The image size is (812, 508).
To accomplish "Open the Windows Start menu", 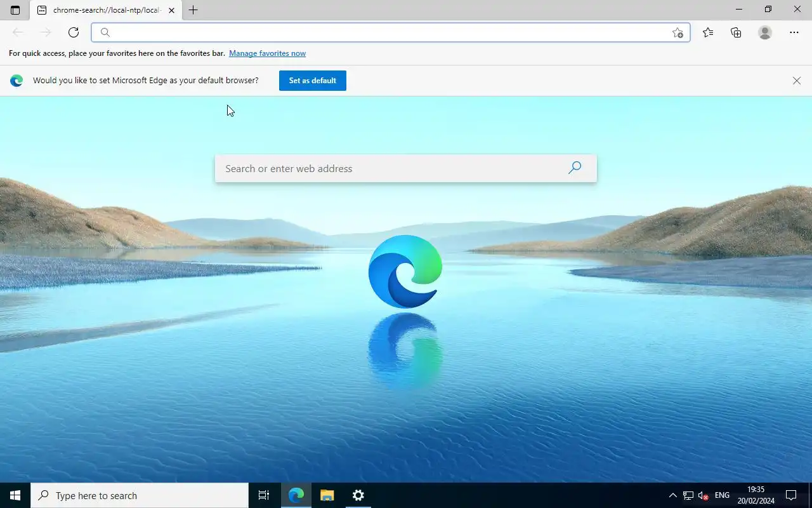I will coord(15,495).
